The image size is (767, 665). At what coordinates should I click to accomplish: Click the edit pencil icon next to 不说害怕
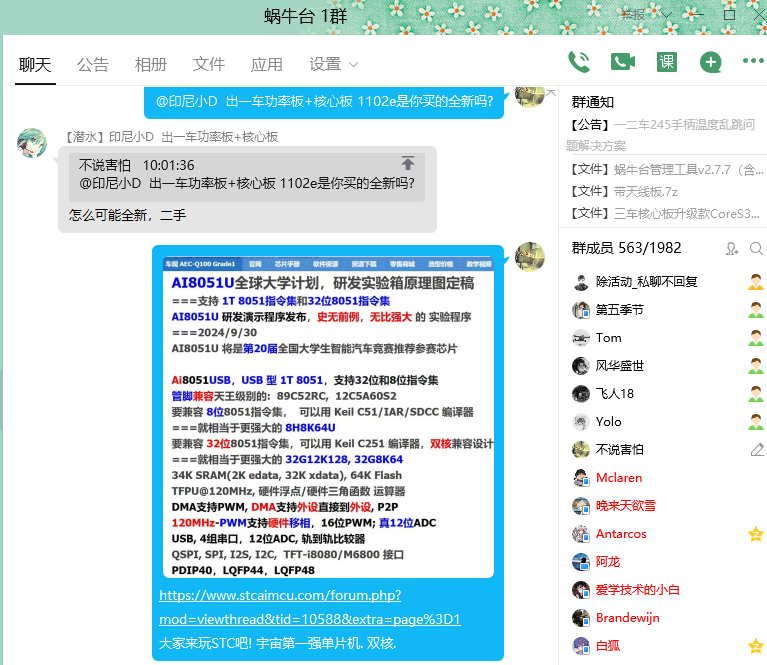click(x=757, y=449)
